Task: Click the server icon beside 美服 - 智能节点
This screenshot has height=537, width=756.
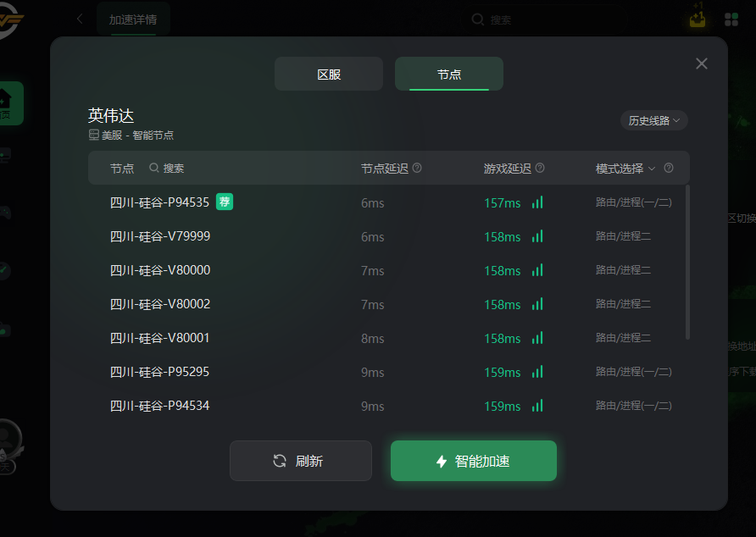Action: (94, 135)
